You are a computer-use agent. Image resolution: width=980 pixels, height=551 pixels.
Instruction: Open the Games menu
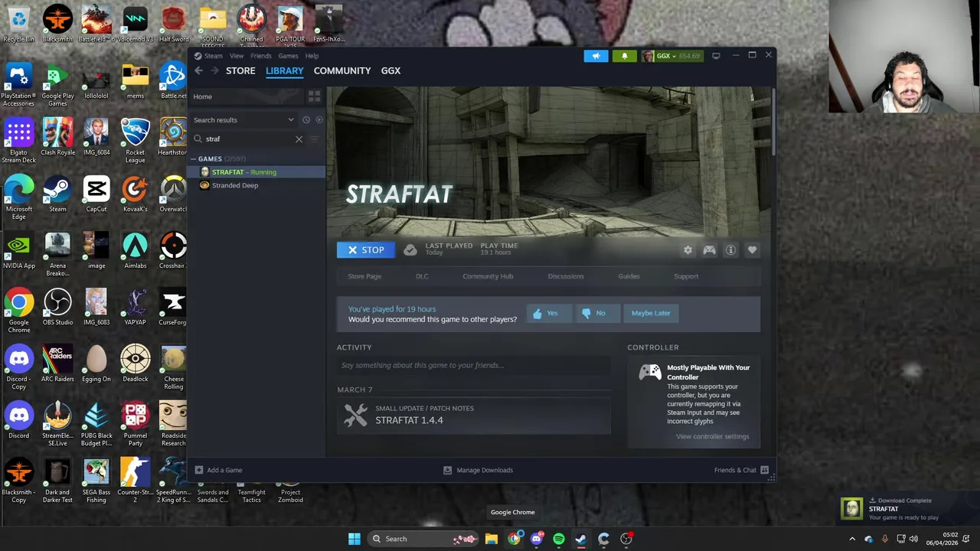point(288,56)
